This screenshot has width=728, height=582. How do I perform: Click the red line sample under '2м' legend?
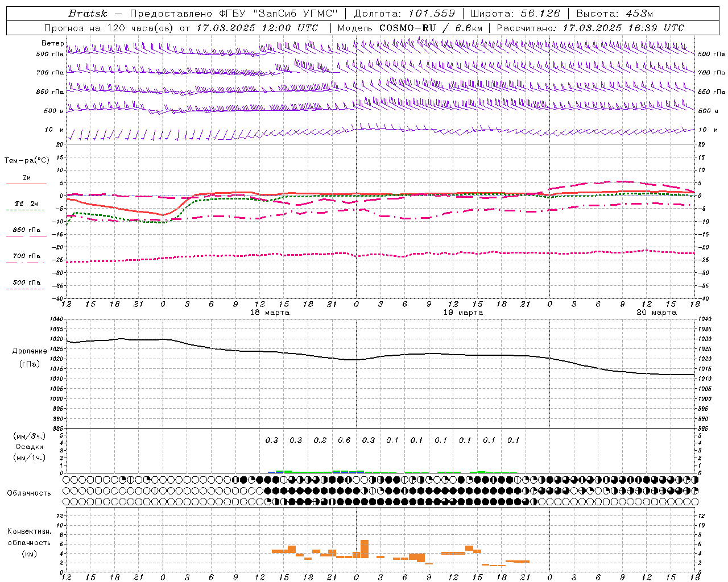26,184
